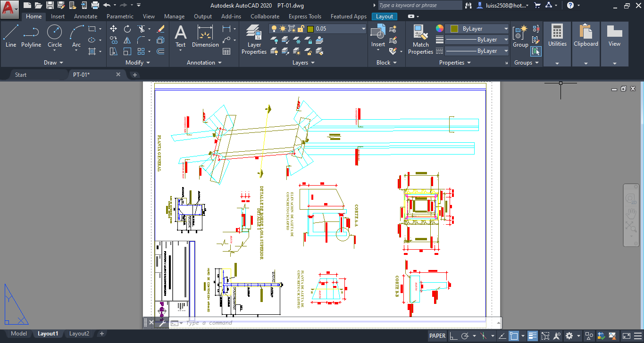Expand the Layers panel dropdown
644x343 pixels.
304,63
